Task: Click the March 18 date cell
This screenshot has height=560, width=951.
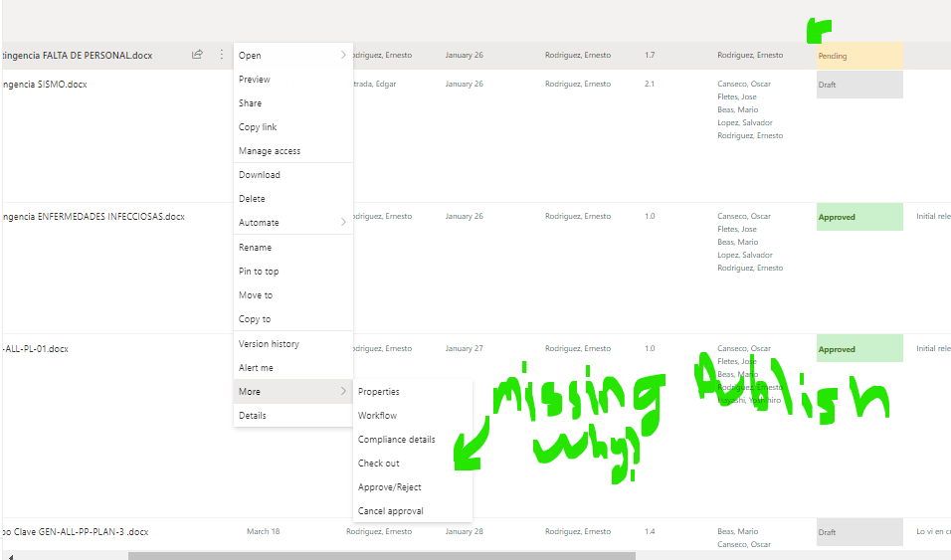Action: coord(264,531)
